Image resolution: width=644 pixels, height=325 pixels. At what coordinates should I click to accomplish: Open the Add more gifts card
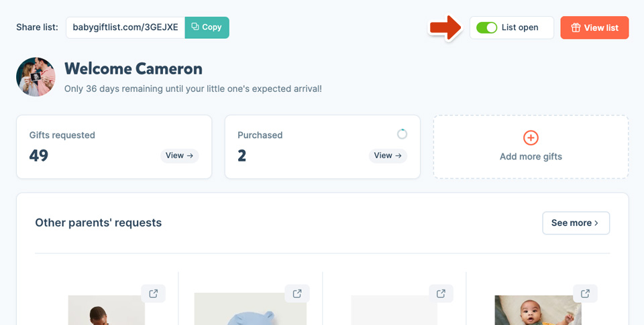tap(531, 147)
